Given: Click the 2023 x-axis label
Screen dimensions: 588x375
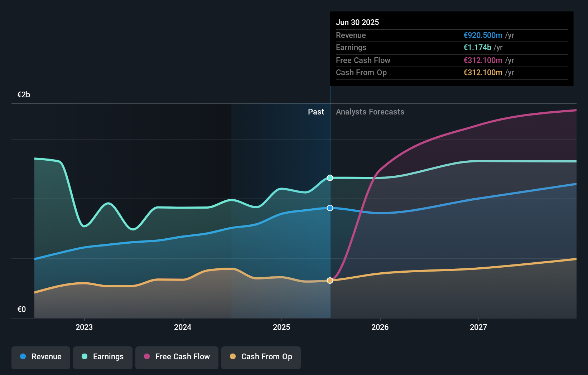Looking at the screenshot, I should tap(84, 327).
